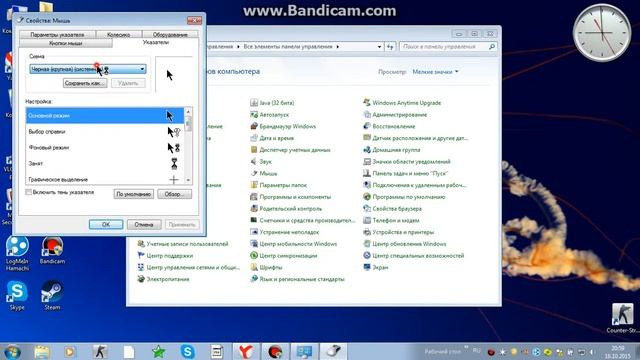
Task: Open Центр синхронизации item
Action: point(284,256)
